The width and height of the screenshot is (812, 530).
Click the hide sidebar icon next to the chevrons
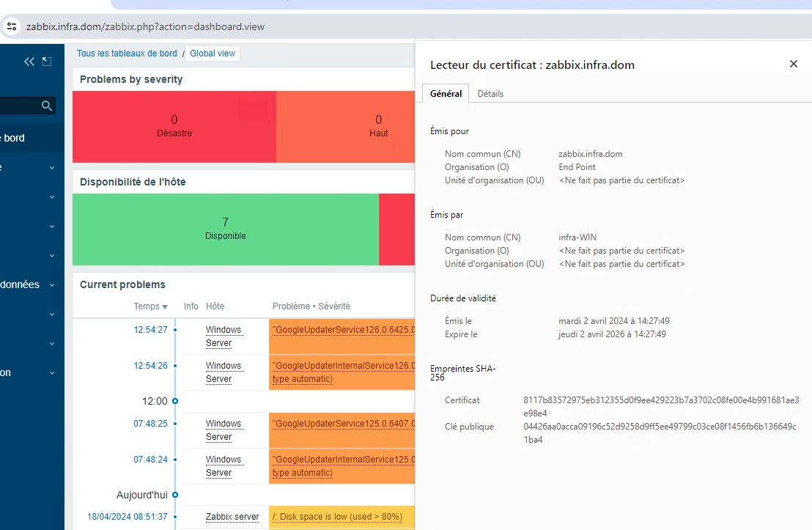(47, 62)
